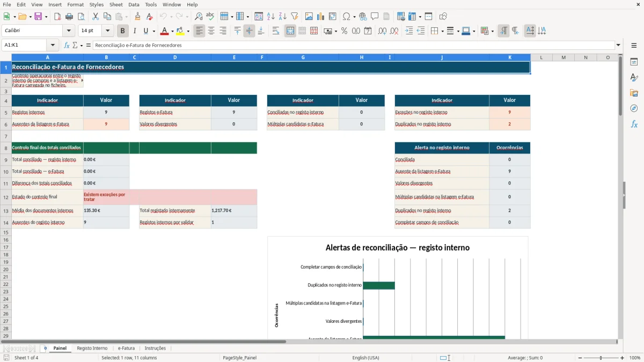Click zoom in plus button
This screenshot has width=644, height=362.
click(623, 358)
